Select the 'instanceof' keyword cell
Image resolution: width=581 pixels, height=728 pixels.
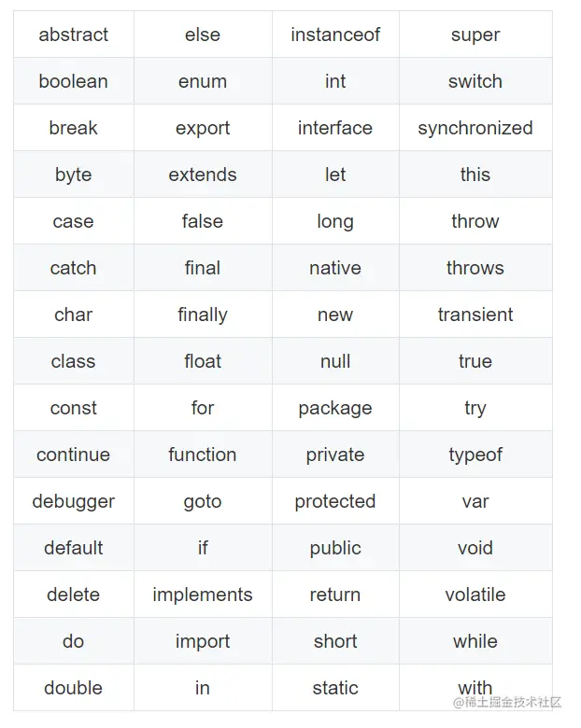tap(335, 35)
